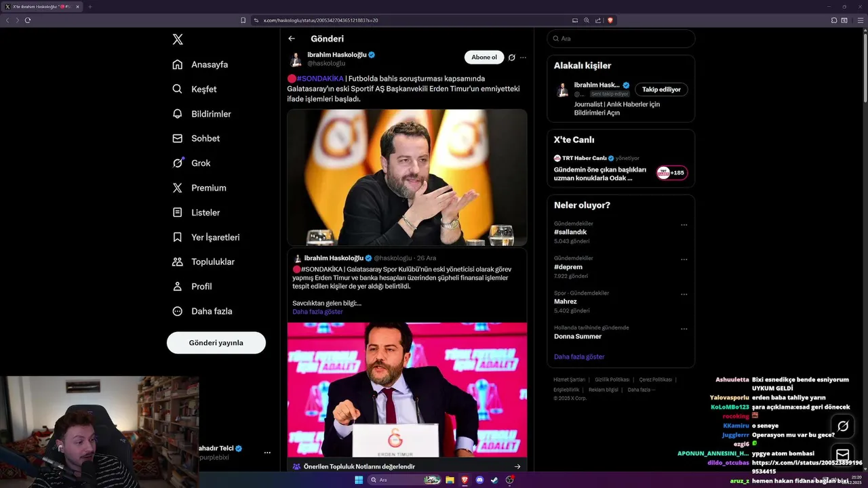Open İbrahim Hask... in Alakalı kişiler
868x488 pixels.
pyautogui.click(x=597, y=85)
